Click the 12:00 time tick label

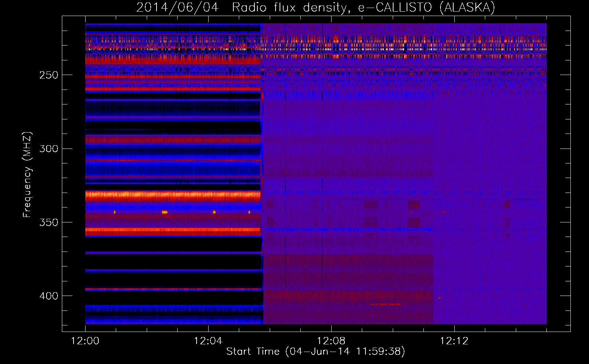(85, 341)
